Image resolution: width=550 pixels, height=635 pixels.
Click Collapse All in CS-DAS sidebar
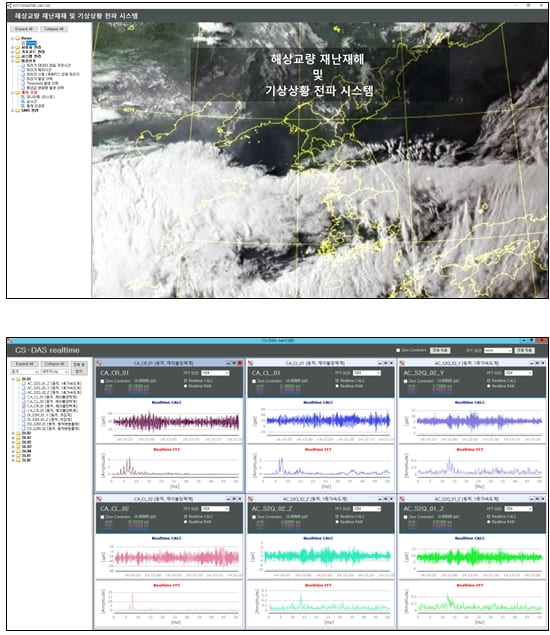coord(55,364)
